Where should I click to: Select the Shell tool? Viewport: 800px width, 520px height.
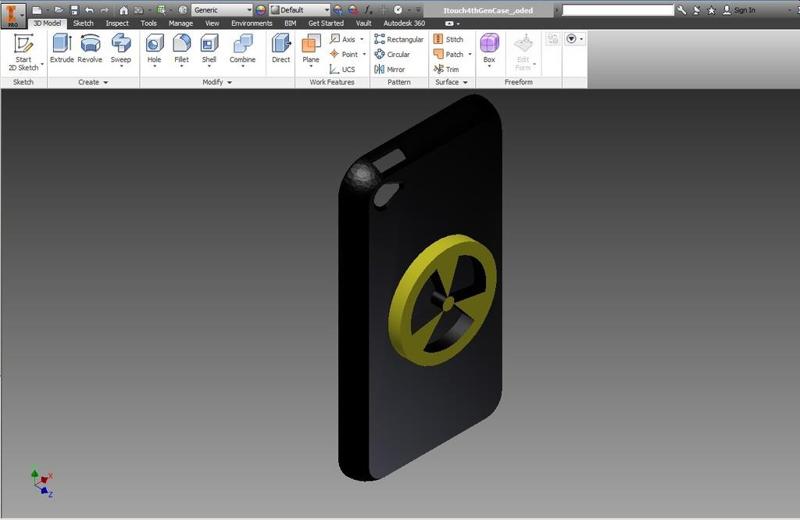point(209,49)
